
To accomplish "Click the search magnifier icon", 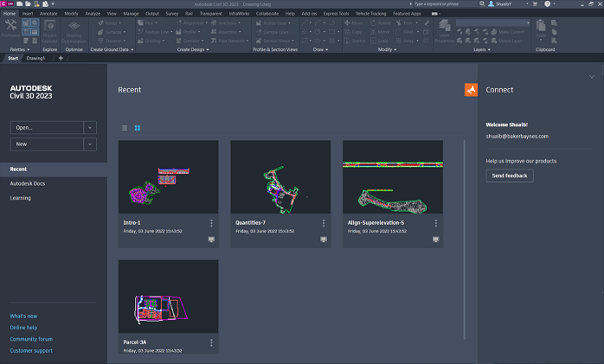I will [x=481, y=4].
